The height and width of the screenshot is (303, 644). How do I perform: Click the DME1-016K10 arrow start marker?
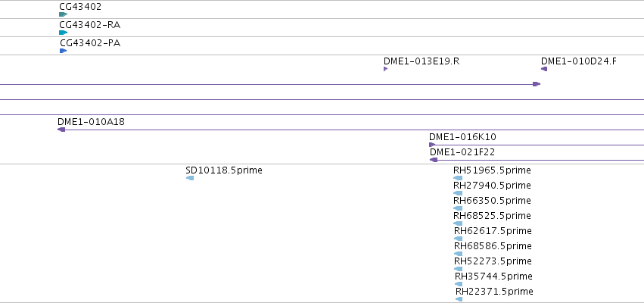pos(432,145)
